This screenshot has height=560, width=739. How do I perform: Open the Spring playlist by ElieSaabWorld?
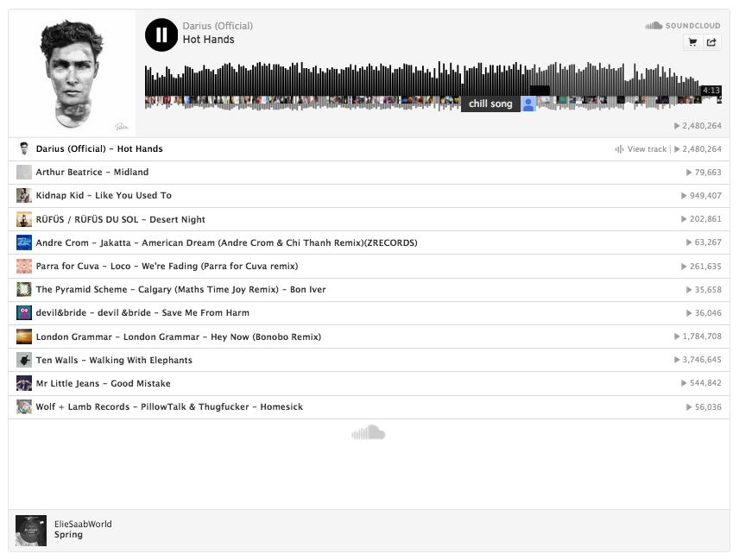(x=68, y=535)
